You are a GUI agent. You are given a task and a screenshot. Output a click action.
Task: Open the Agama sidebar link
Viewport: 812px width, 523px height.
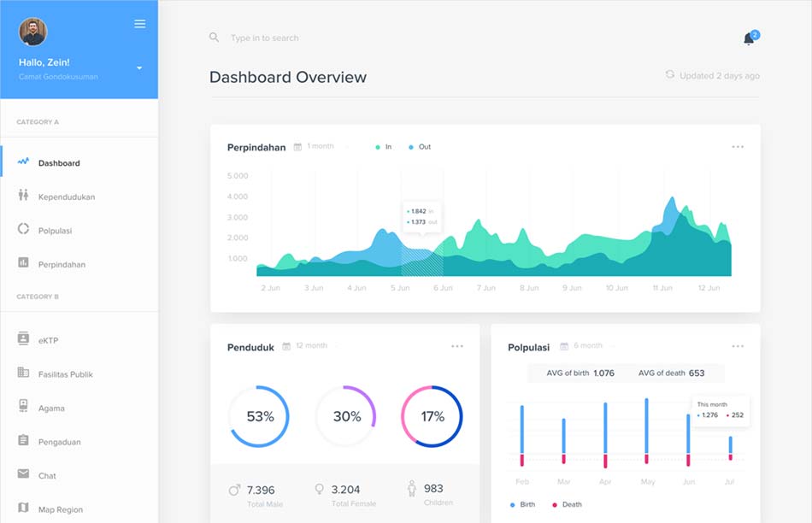(51, 408)
